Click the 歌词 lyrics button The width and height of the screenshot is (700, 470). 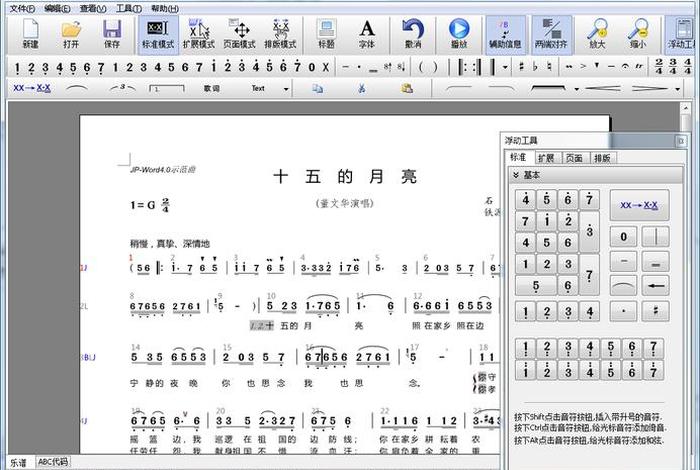[x=212, y=88]
